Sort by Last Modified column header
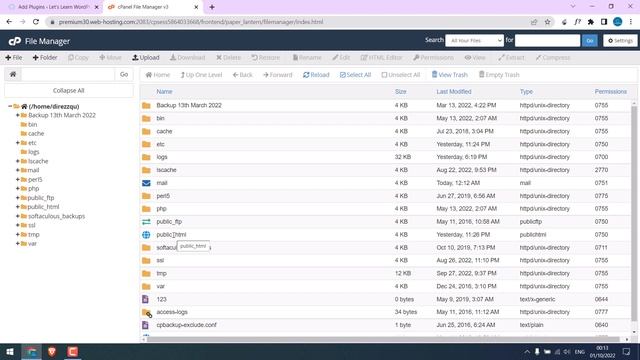 pos(454,92)
